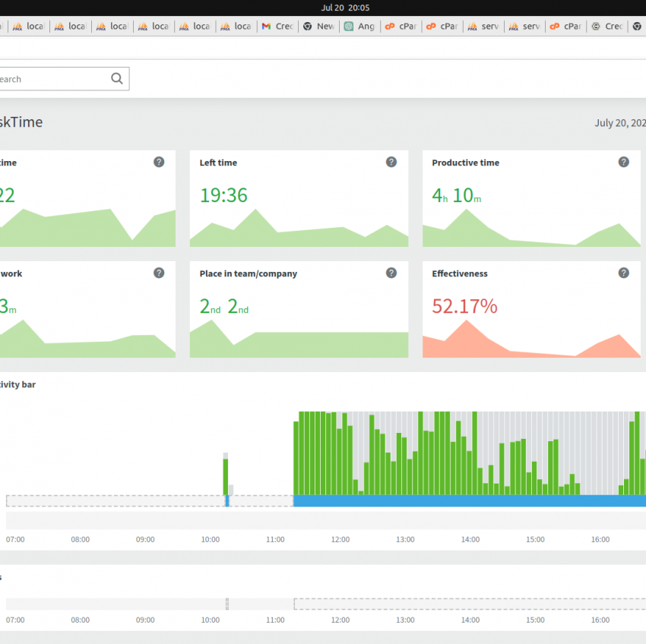Click help icon on the work card
This screenshot has width=646, height=644.
(159, 273)
